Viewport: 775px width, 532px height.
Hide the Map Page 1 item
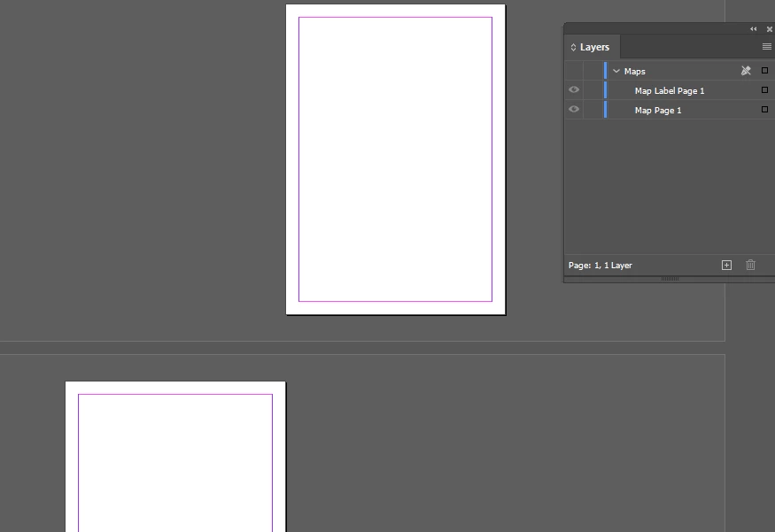(x=574, y=109)
